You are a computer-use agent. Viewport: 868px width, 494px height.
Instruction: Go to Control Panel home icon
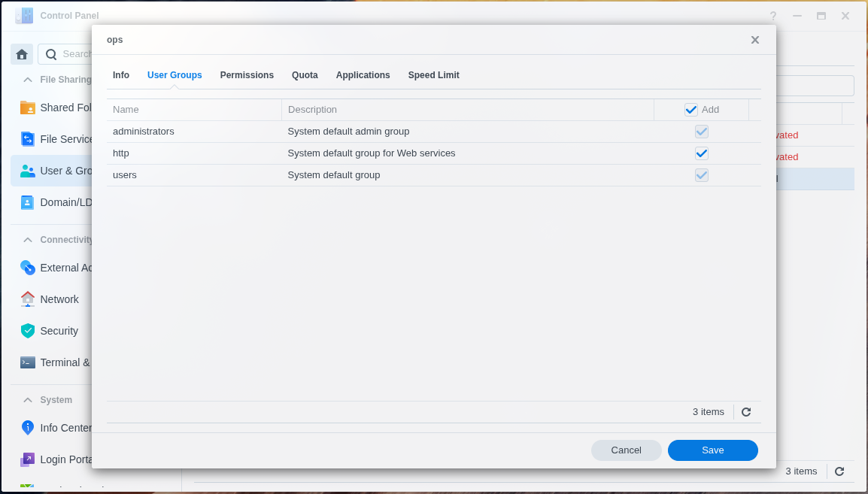coord(22,54)
